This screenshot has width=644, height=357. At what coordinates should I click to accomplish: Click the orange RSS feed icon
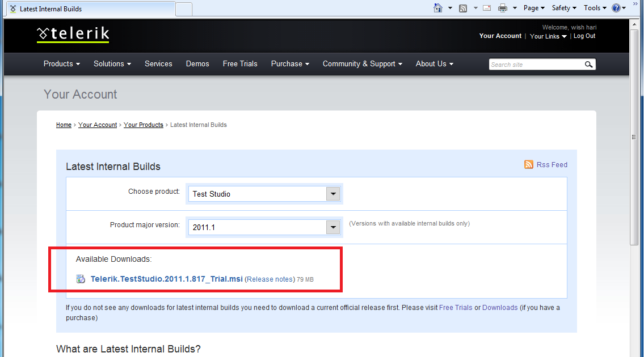tap(529, 164)
